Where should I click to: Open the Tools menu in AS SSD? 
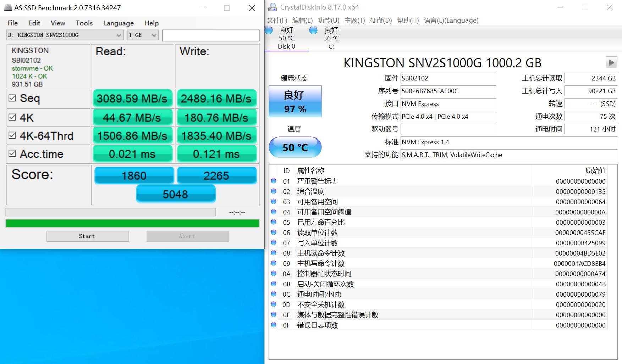coord(84,23)
